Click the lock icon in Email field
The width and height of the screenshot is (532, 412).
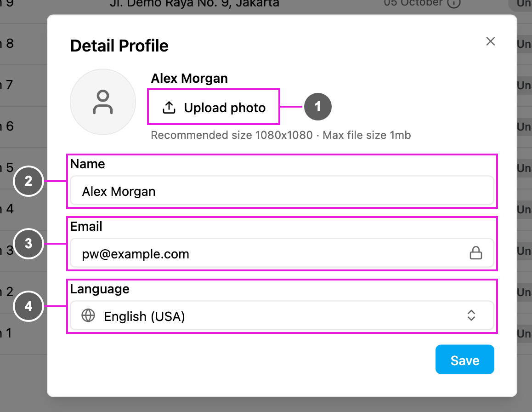click(x=475, y=253)
